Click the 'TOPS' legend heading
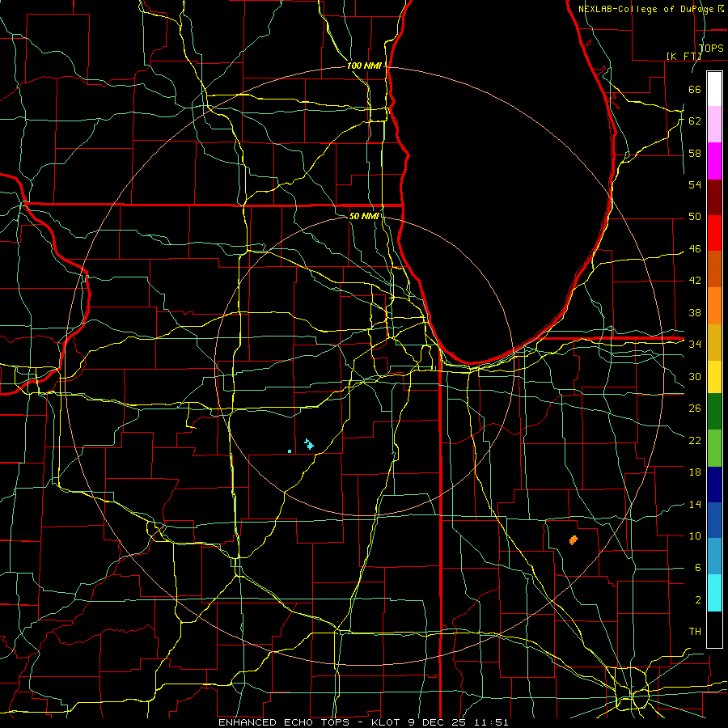The width and height of the screenshot is (728, 728). 711,48
